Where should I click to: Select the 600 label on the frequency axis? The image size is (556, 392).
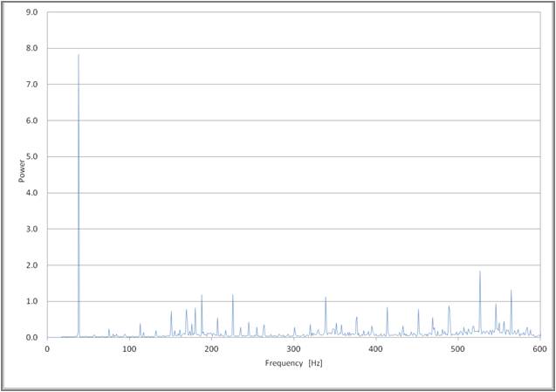tap(539, 349)
